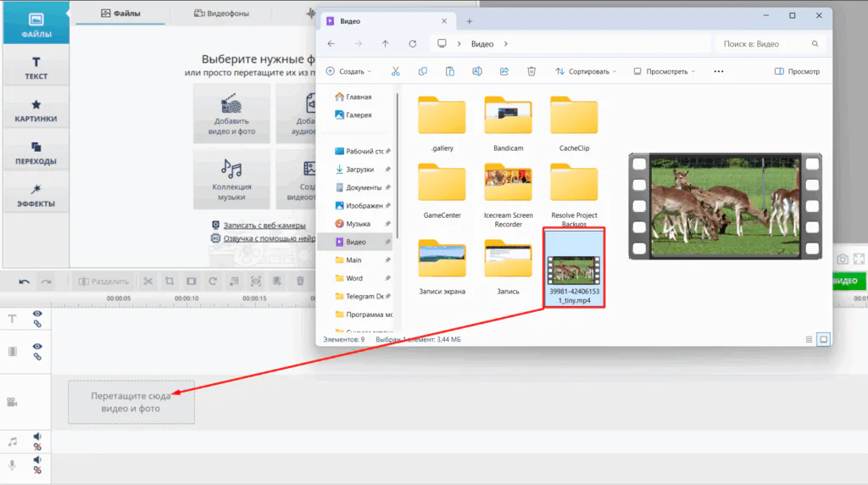Image resolution: width=868 pixels, height=485 pixels.
Task: Mute the music track speaker icon
Action: [37, 437]
